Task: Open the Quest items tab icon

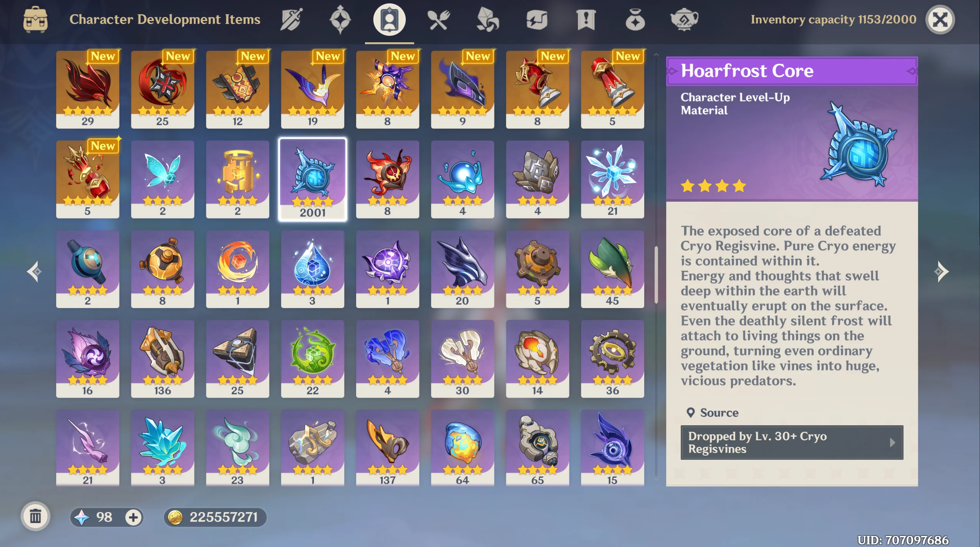Action: point(585,20)
